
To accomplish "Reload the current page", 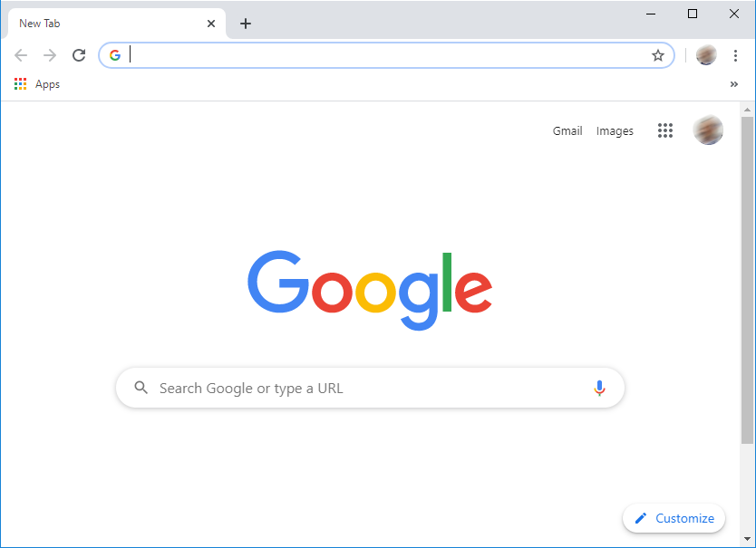I will [x=79, y=55].
